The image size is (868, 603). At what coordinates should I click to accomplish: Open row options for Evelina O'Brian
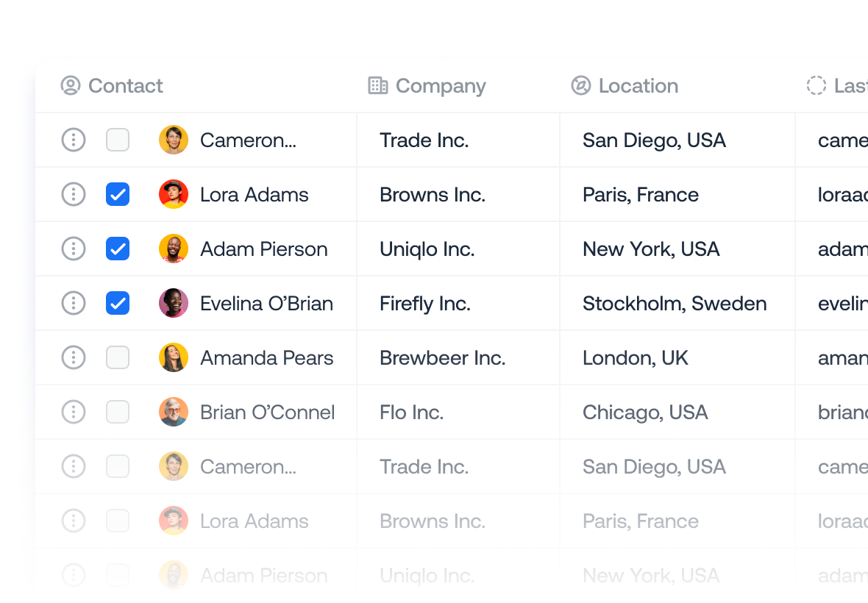click(74, 303)
